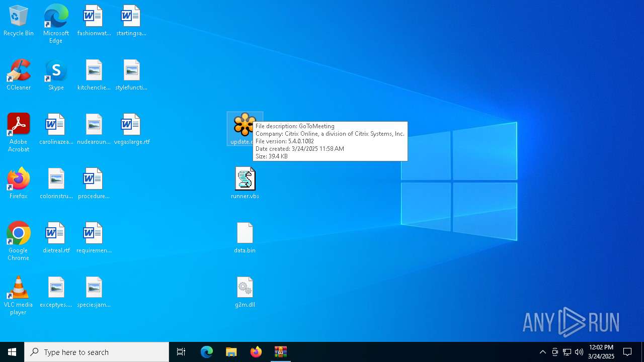Select the procedure... Word document
The image size is (644, 362).
[x=94, y=184]
